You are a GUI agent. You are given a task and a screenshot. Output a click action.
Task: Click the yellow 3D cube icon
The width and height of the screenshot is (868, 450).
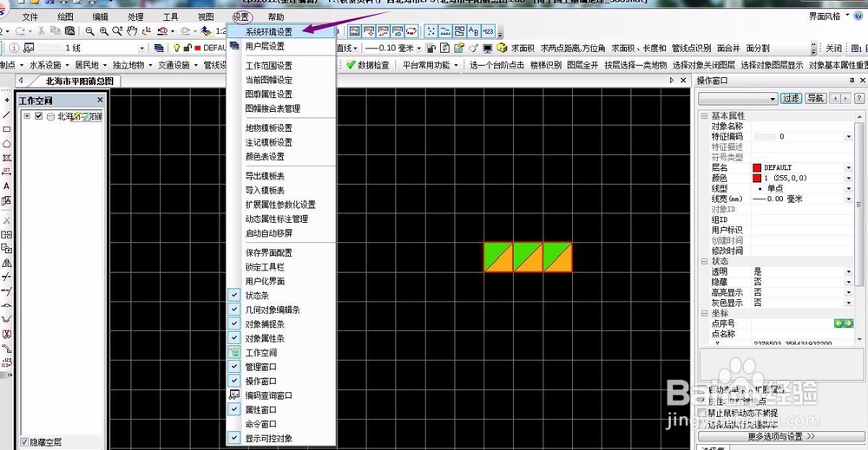click(502, 48)
